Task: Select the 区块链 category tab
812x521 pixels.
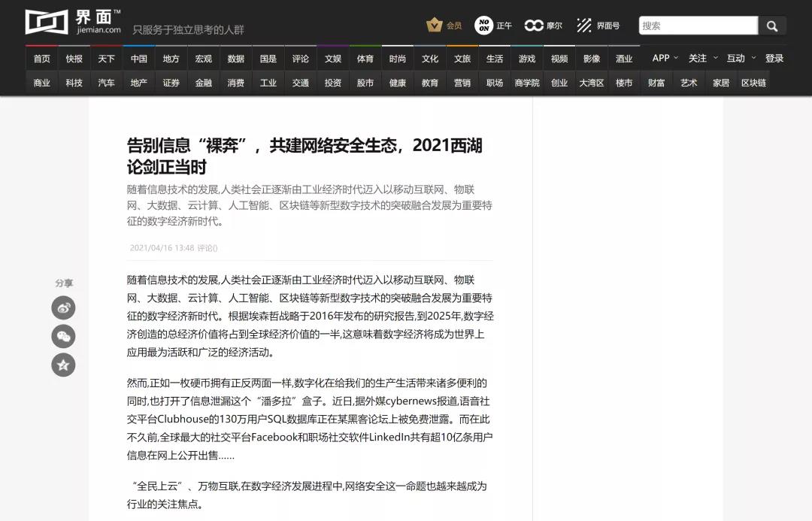Action: pyautogui.click(x=753, y=83)
